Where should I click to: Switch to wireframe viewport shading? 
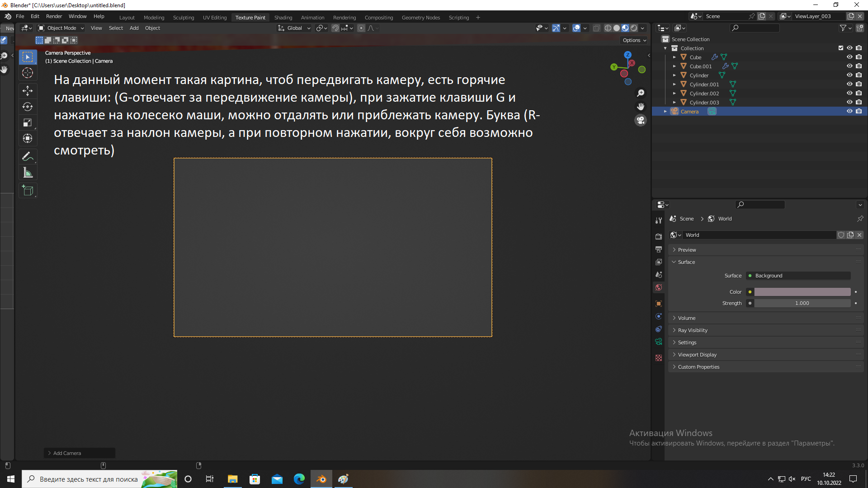pos(608,28)
